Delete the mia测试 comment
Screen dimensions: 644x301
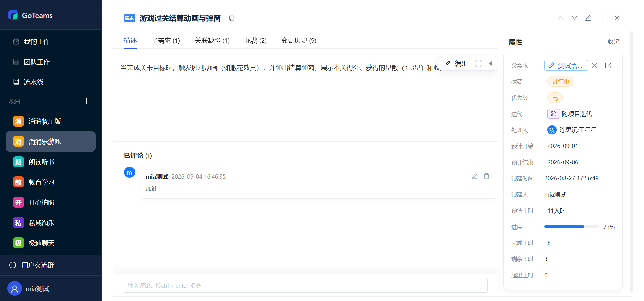(x=486, y=176)
